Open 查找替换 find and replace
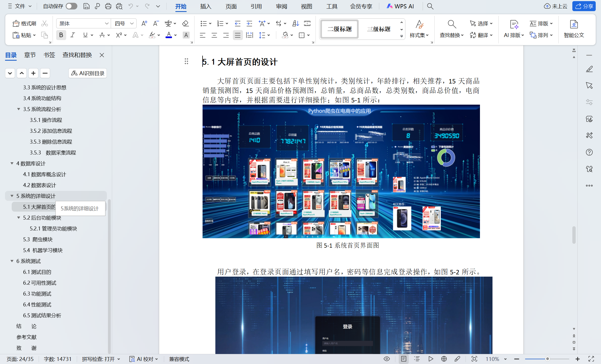This screenshot has height=364, width=601. coord(452,29)
